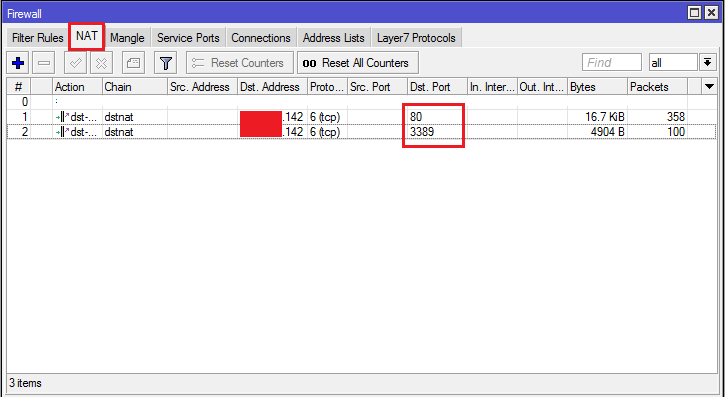Click the dropdown arrow beside 'all' field
The image size is (725, 397).
[707, 62]
